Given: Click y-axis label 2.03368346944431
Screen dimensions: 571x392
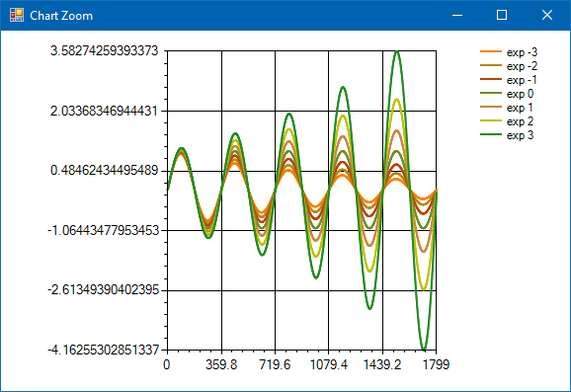Looking at the screenshot, I should pos(104,111).
